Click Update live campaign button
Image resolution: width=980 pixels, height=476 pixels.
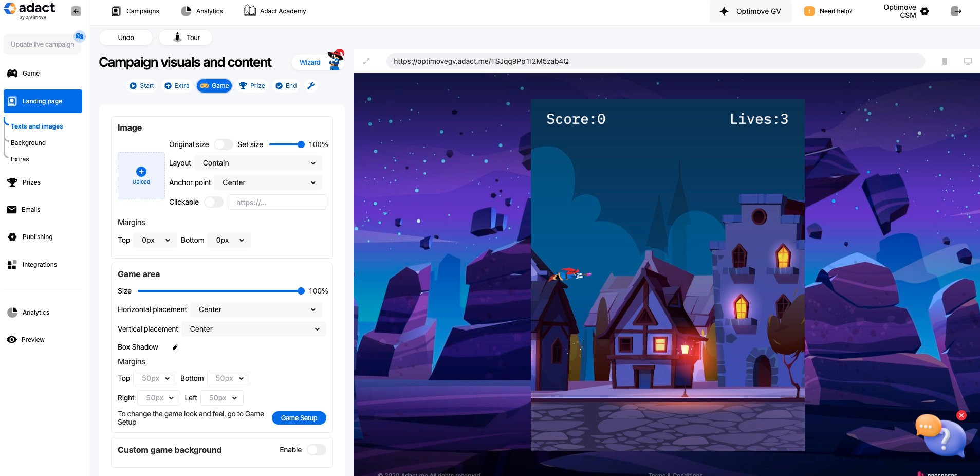(43, 44)
